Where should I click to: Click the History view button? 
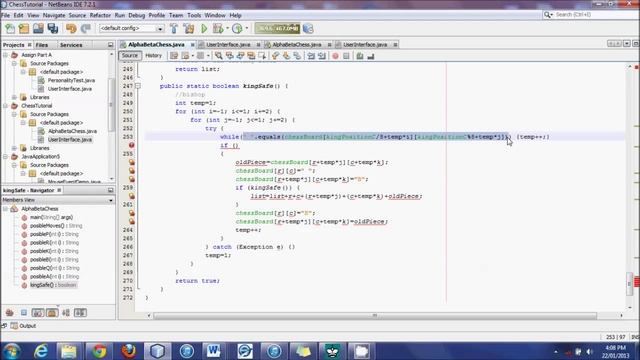pos(153,56)
